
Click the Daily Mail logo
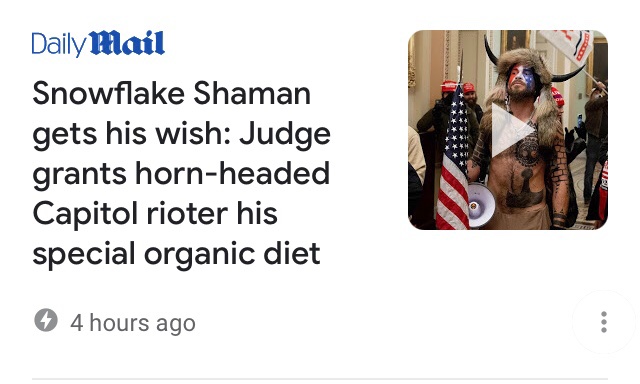coord(98,43)
